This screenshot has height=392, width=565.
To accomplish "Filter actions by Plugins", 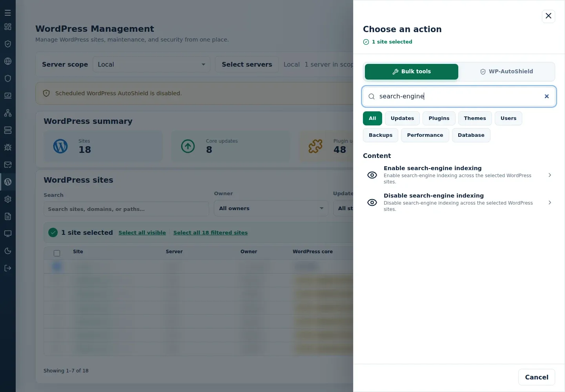I will pos(439,118).
